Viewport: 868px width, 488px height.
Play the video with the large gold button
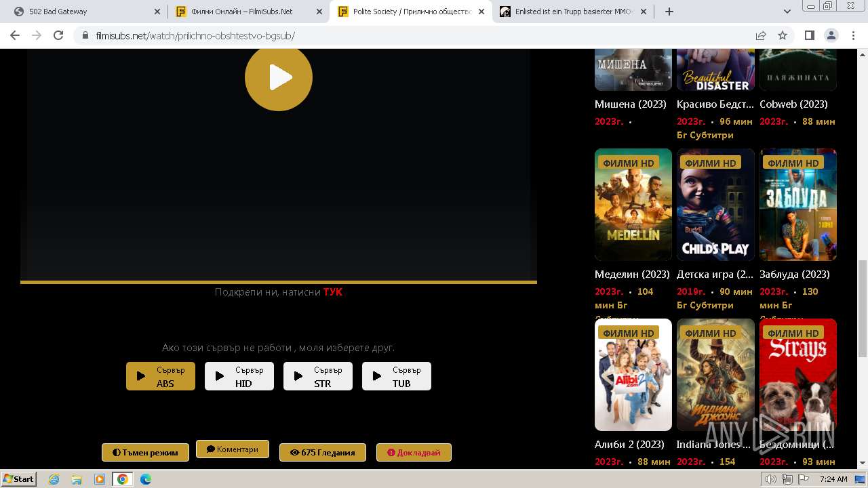coord(279,77)
